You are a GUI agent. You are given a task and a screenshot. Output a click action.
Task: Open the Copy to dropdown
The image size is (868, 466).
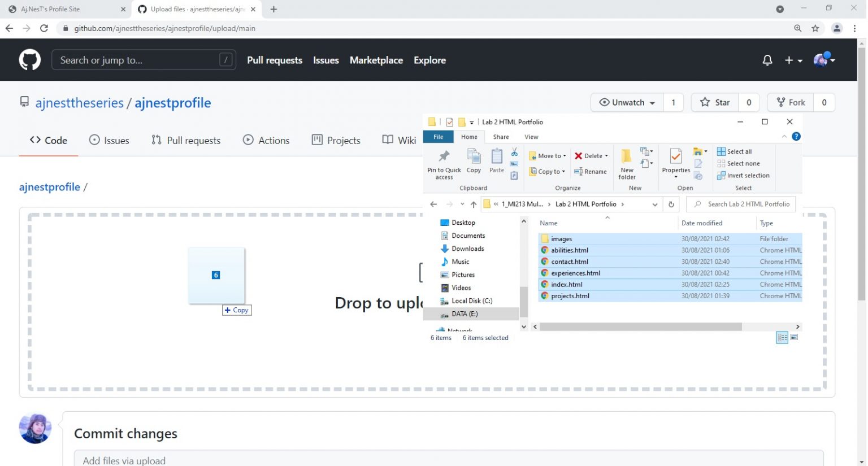(x=548, y=172)
